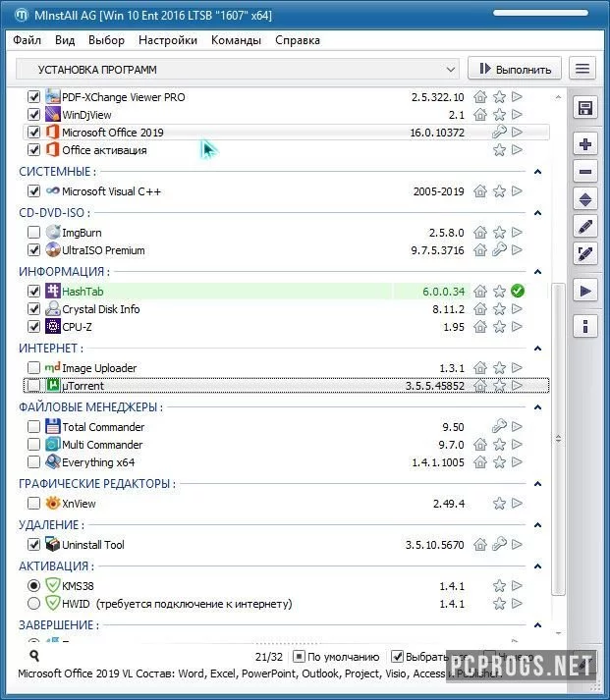Collapse the УДАЛЕНИЕ group

click(x=537, y=525)
